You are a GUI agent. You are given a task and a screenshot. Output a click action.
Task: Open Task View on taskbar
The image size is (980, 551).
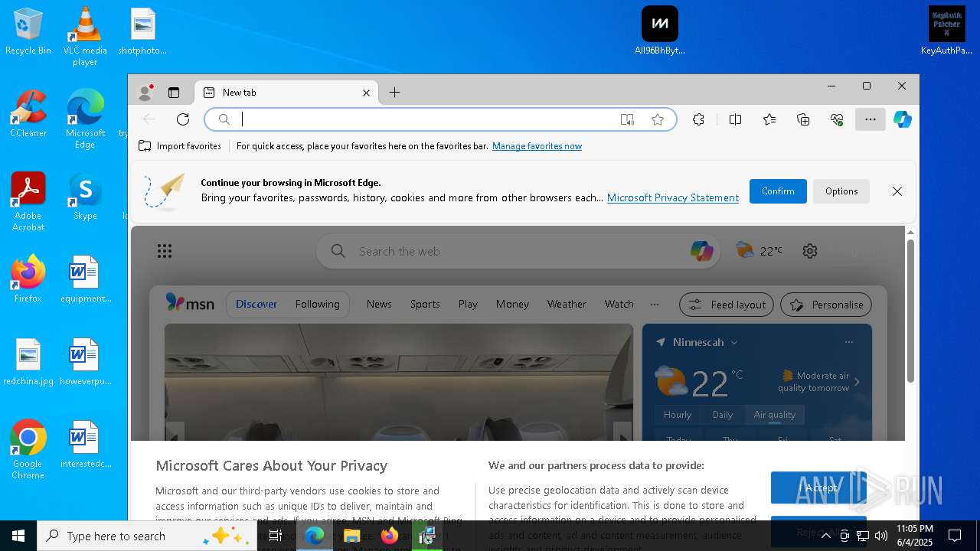(x=276, y=536)
